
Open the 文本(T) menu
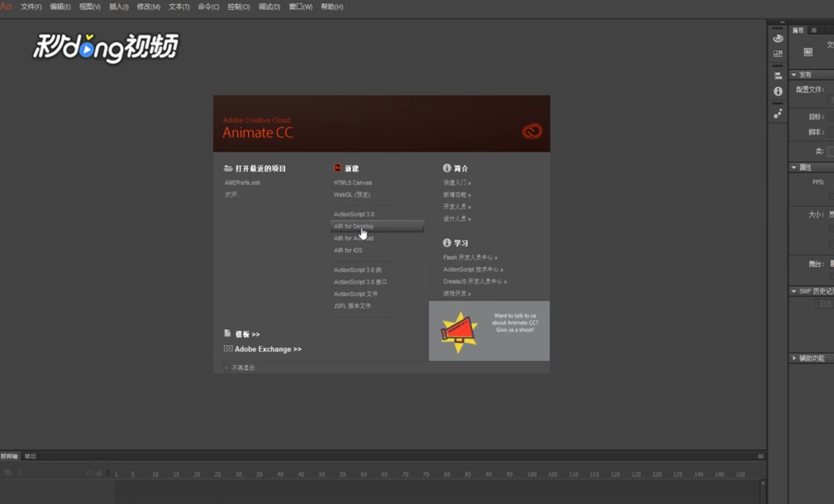[179, 7]
